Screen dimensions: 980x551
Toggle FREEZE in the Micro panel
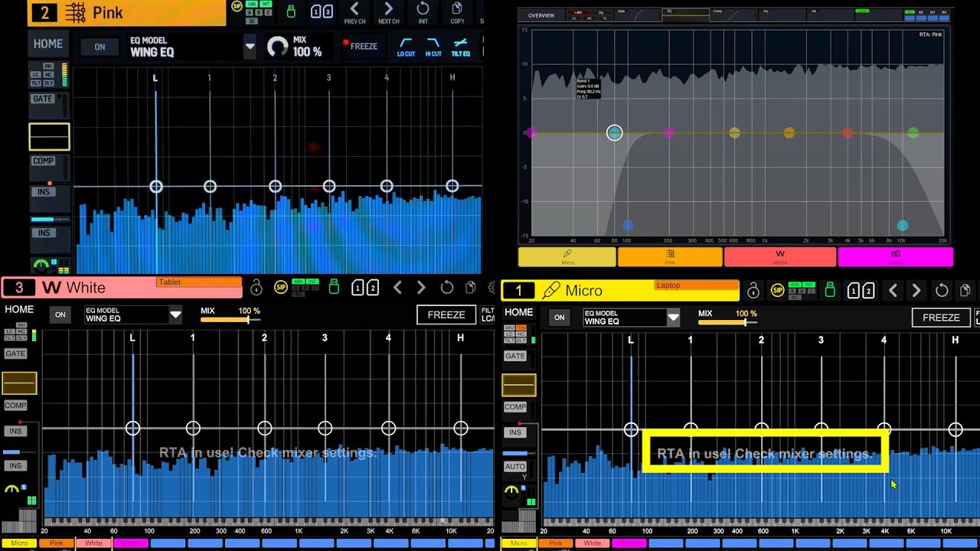click(941, 318)
